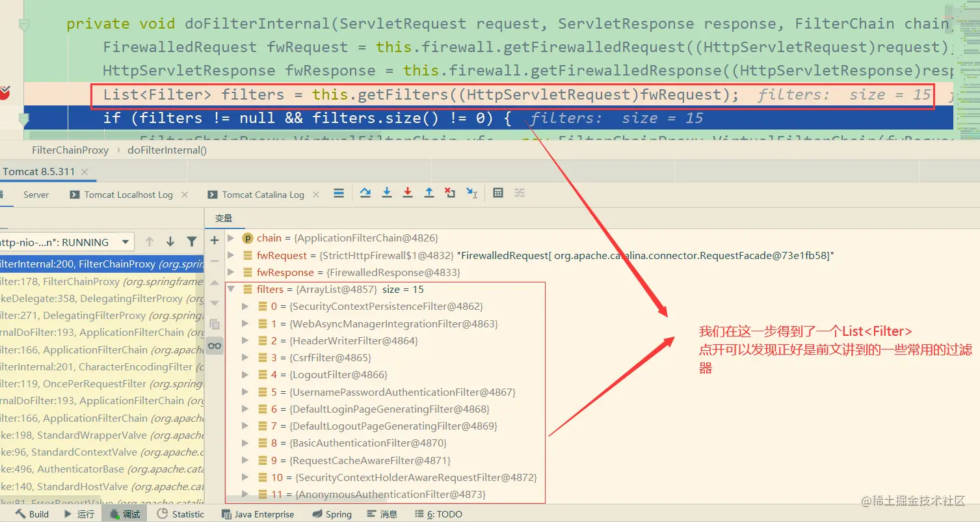The height and width of the screenshot is (522, 980).
Task: Open the Build tool window
Action: (32, 514)
